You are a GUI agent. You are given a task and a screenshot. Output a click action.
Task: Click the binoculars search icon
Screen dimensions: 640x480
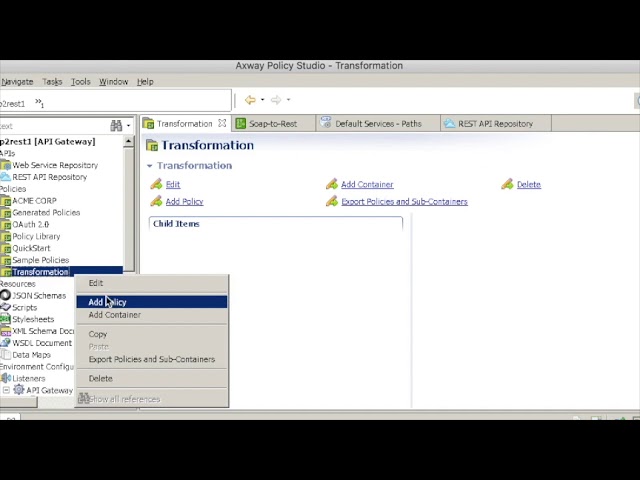(116, 126)
